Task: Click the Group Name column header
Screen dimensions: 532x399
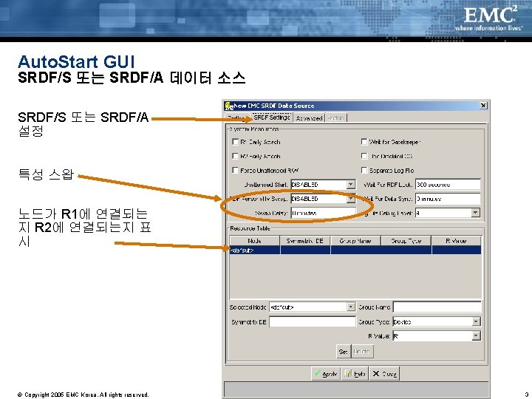Action: [355, 241]
